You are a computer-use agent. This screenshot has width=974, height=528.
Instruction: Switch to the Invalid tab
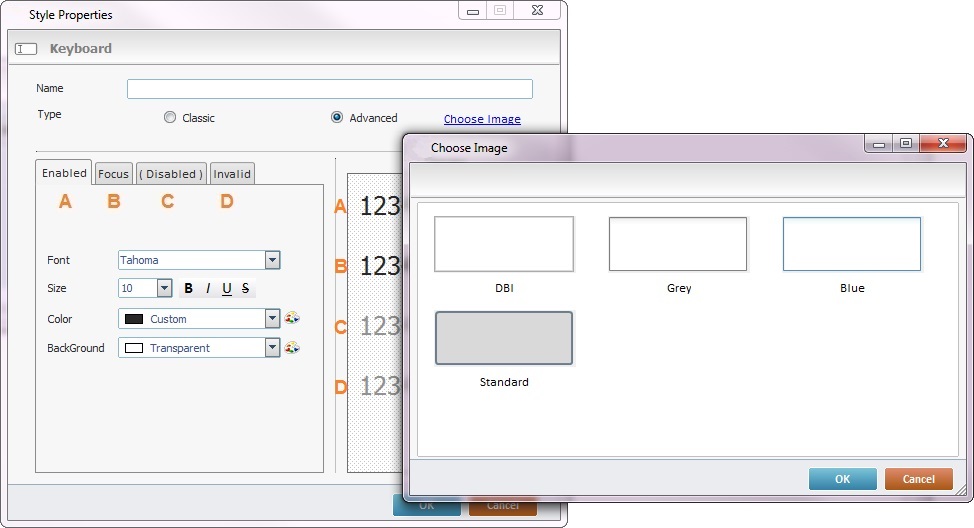pyautogui.click(x=232, y=174)
